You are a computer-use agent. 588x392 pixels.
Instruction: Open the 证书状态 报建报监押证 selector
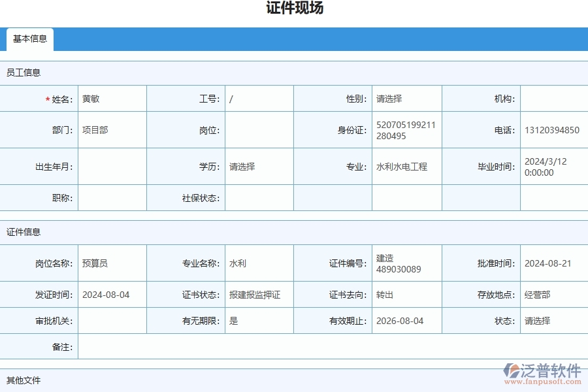258,295
